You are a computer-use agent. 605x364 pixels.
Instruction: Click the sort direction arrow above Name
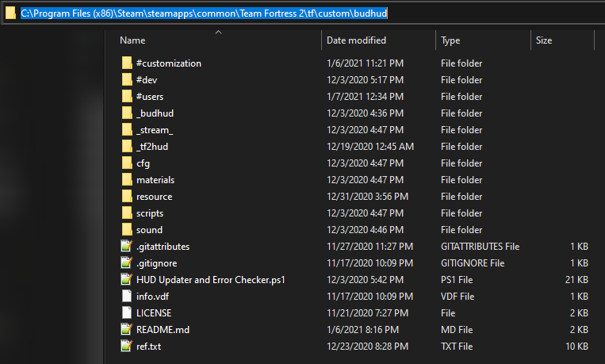[x=218, y=32]
